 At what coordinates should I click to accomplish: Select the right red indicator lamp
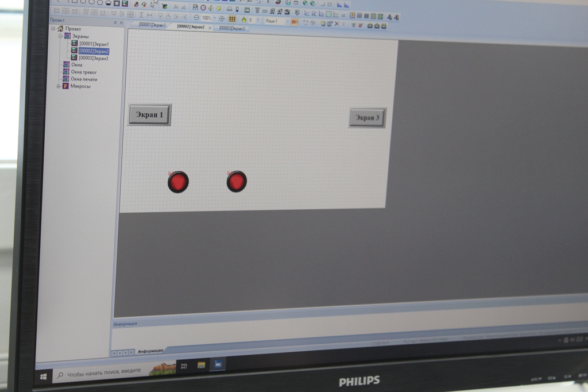[x=237, y=182]
